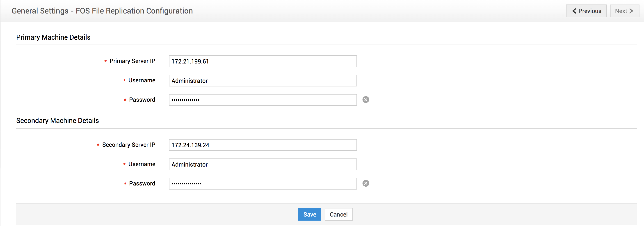
Task: Click the Username label under Secondary Machine
Action: 142,164
